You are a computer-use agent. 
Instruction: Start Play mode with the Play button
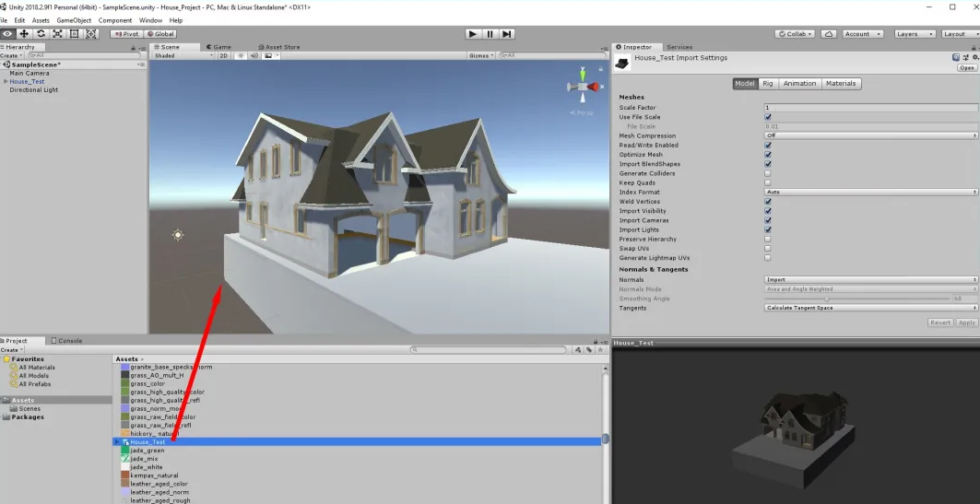tap(473, 34)
